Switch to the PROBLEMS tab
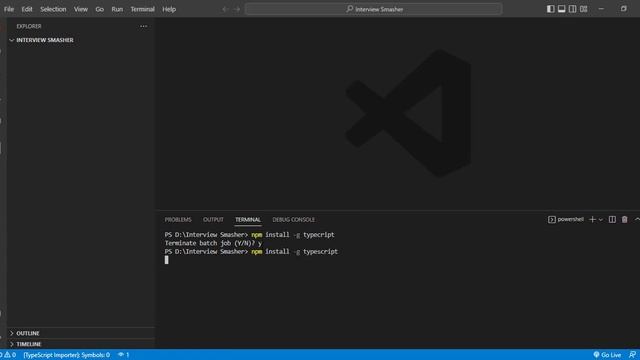640x360 pixels. pos(178,220)
